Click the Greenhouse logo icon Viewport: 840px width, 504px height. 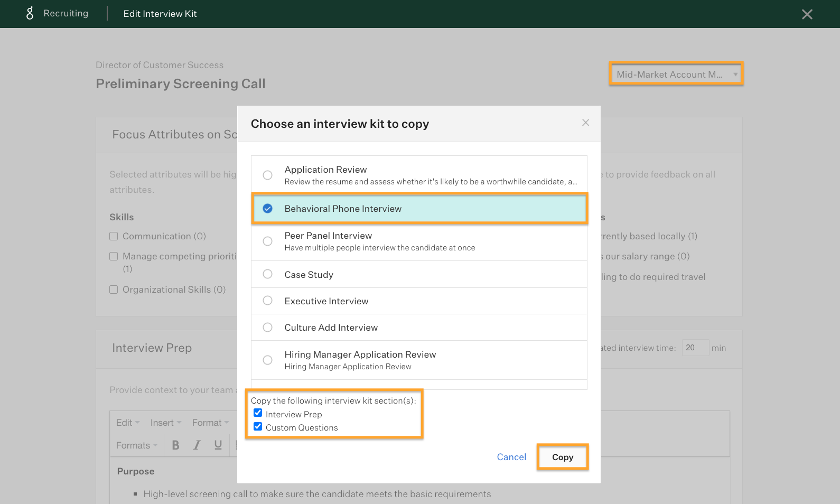(30, 13)
